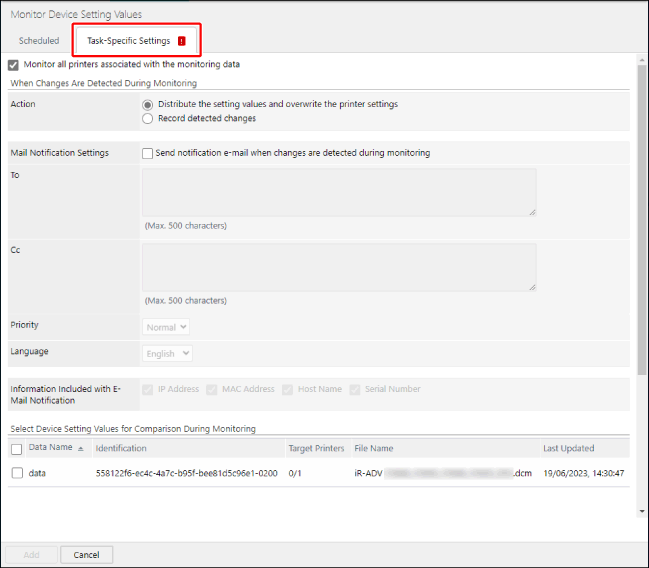649x568 pixels.
Task: Sort by the Last Updated column
Action: [568, 449]
